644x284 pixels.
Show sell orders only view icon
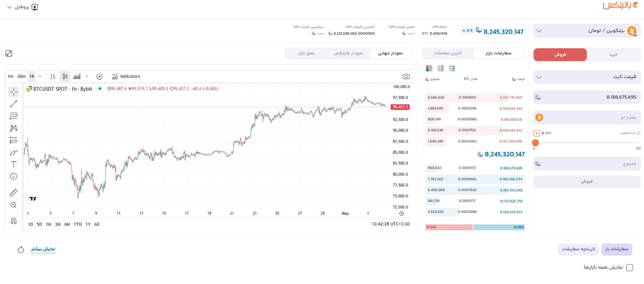(x=441, y=68)
